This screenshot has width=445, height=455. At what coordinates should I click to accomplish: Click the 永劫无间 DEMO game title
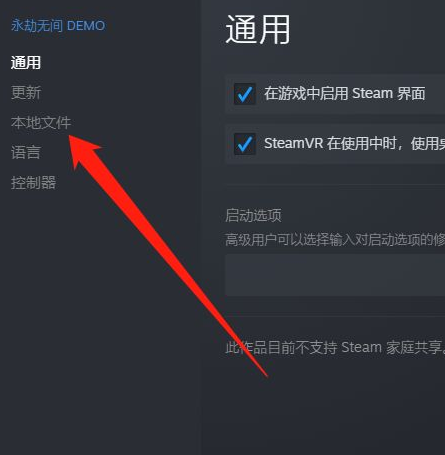coord(58,26)
